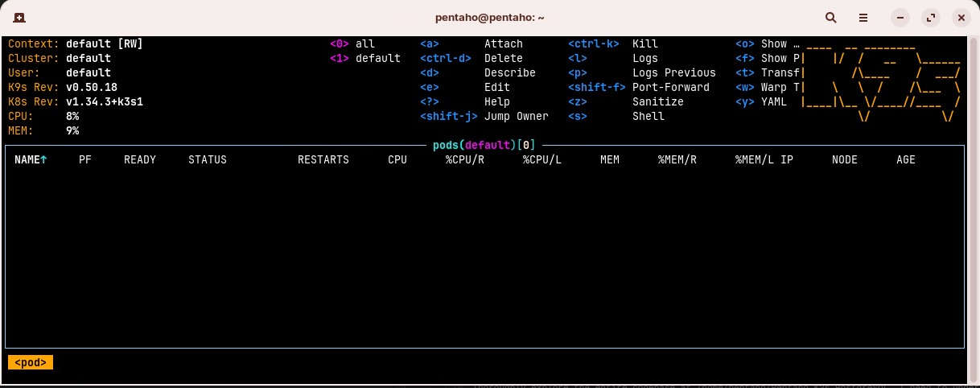This screenshot has height=388, width=980.
Task: Click the RESTARTS column header
Action: tap(323, 160)
